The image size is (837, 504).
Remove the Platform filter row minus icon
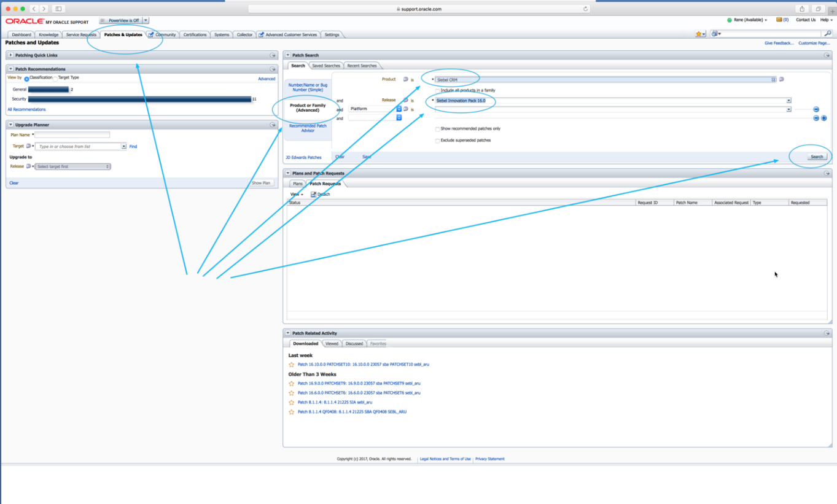click(816, 109)
